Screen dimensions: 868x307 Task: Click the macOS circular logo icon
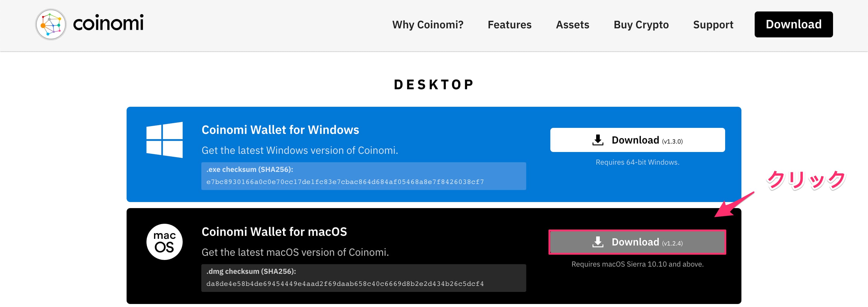[165, 242]
